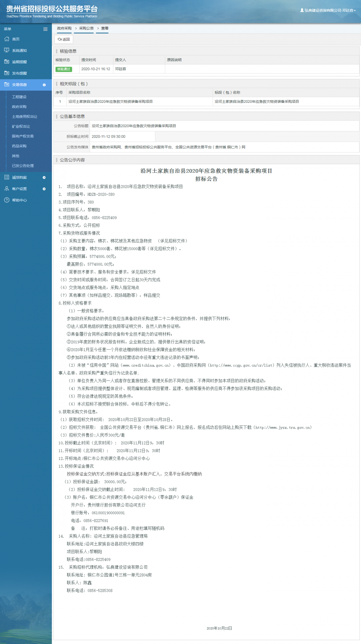Open 首页 in the sidebar
Viewport: 361px width, 644px height.
pyautogui.click(x=16, y=39)
